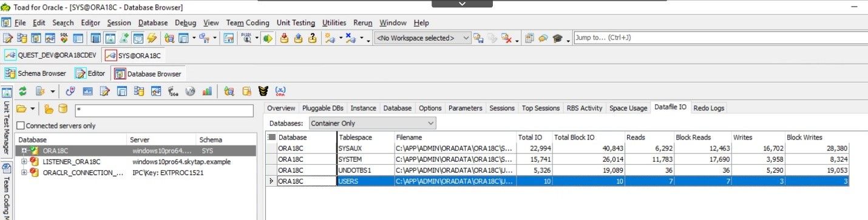Screen dimensions: 868x220
Task: Switch to QUEST_DEV@ORA18CDEV connection tab
Action: tap(51, 55)
